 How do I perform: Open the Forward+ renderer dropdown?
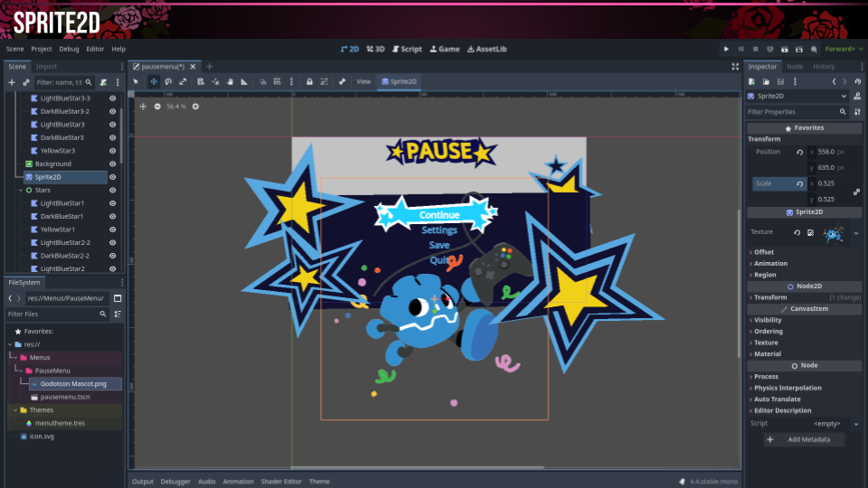click(844, 49)
